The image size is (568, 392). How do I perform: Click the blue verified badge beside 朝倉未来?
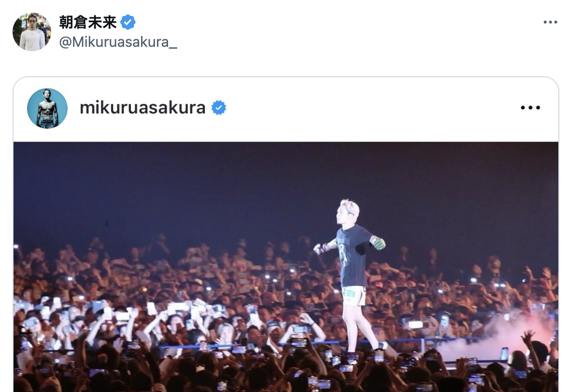pos(128,22)
